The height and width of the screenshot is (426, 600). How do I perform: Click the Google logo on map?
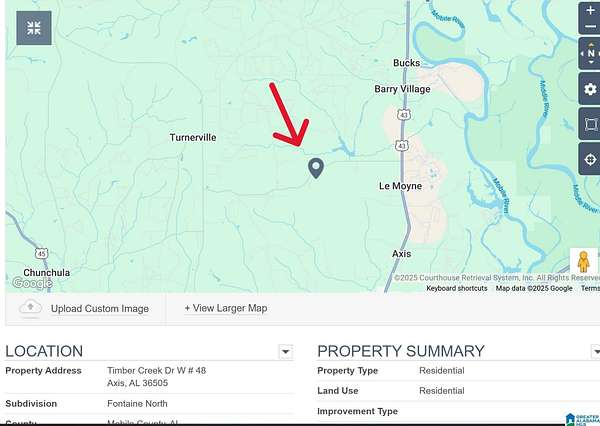point(31,283)
